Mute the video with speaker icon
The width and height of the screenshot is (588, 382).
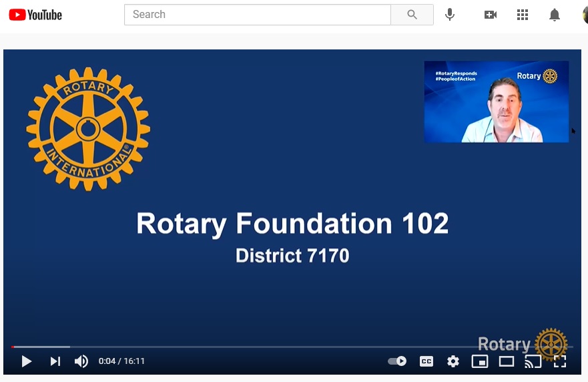click(81, 361)
